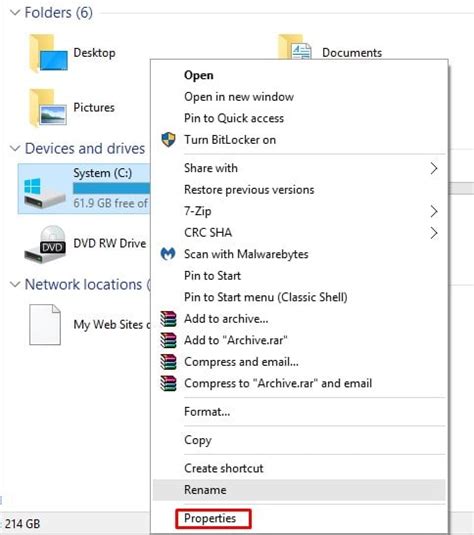The height and width of the screenshot is (535, 474).
Task: Collapse the Folders (6) section
Action: [x=15, y=13]
